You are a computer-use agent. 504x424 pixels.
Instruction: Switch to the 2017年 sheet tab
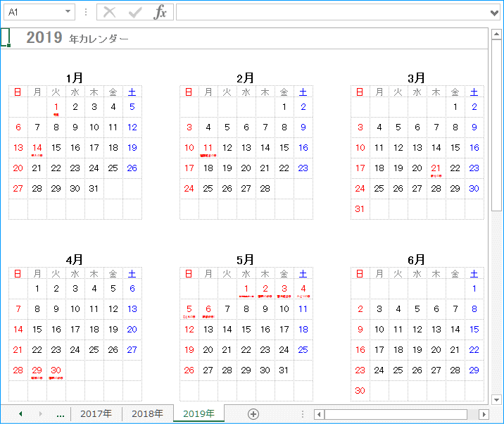[96, 413]
